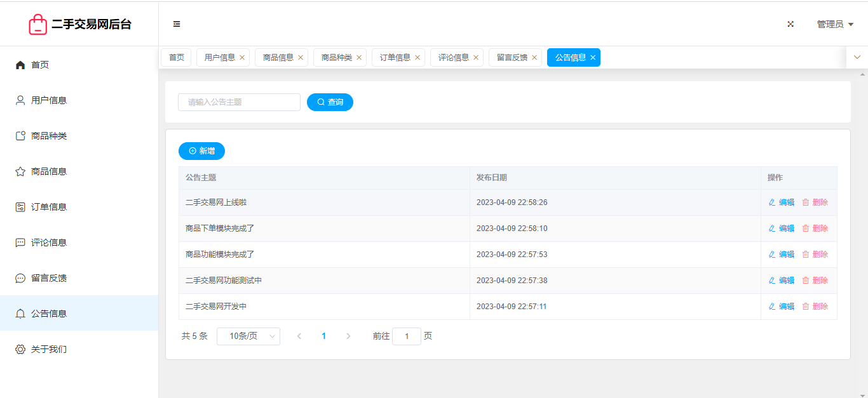Open the 10条/页 page size dropdown
The image size is (868, 398).
pos(248,336)
